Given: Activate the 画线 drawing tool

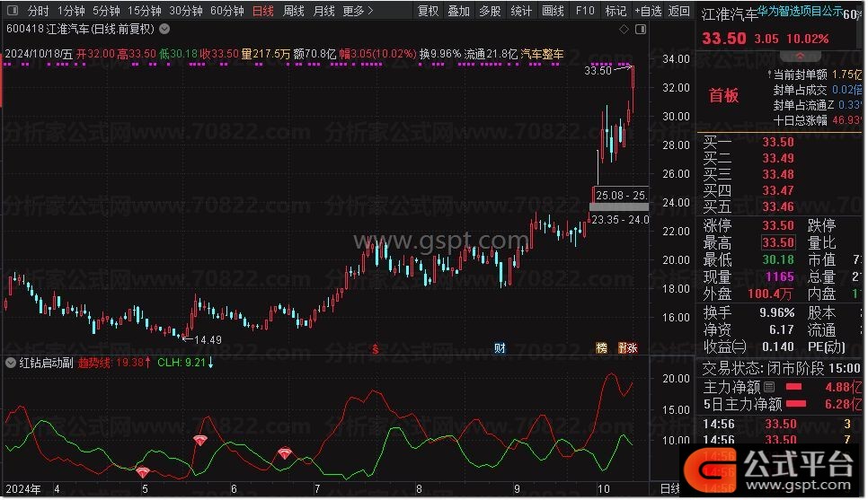Looking at the screenshot, I should [553, 11].
